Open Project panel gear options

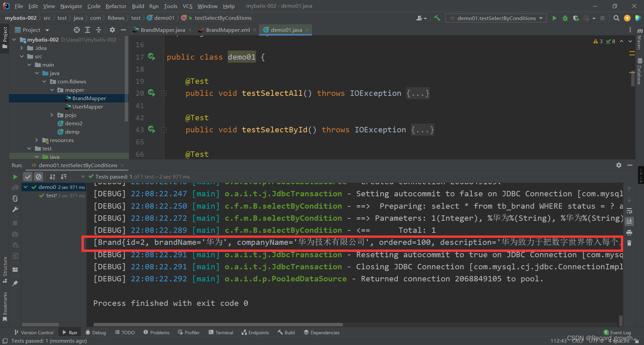tap(112, 30)
